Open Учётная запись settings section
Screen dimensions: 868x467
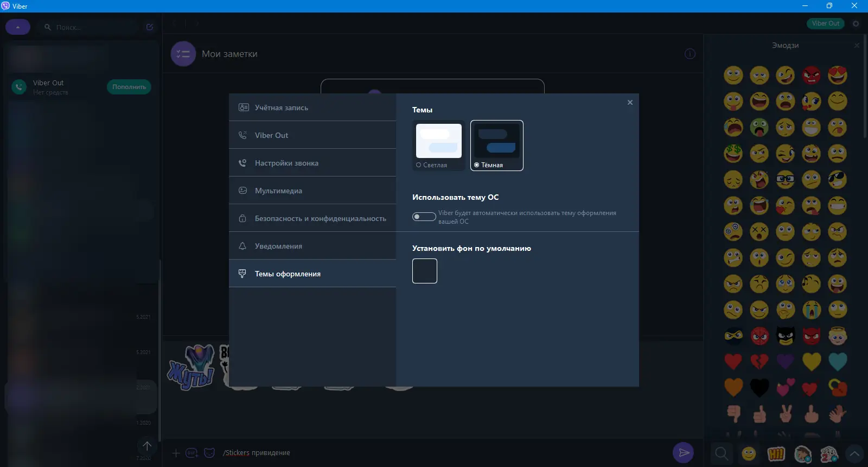tap(312, 108)
